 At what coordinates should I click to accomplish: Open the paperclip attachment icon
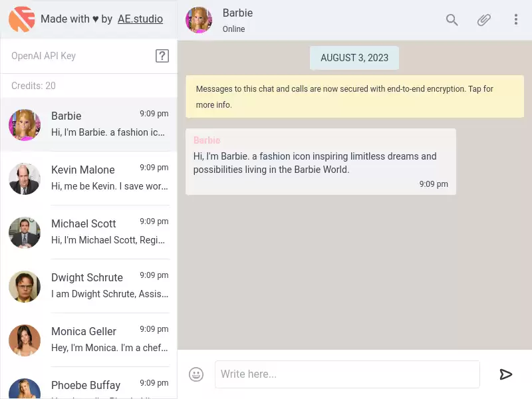click(x=483, y=20)
